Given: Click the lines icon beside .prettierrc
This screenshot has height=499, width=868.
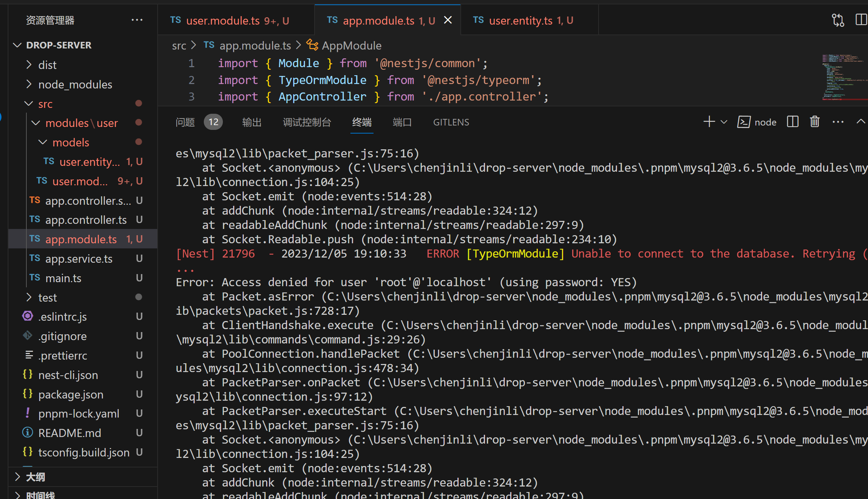Looking at the screenshot, I should tap(29, 355).
